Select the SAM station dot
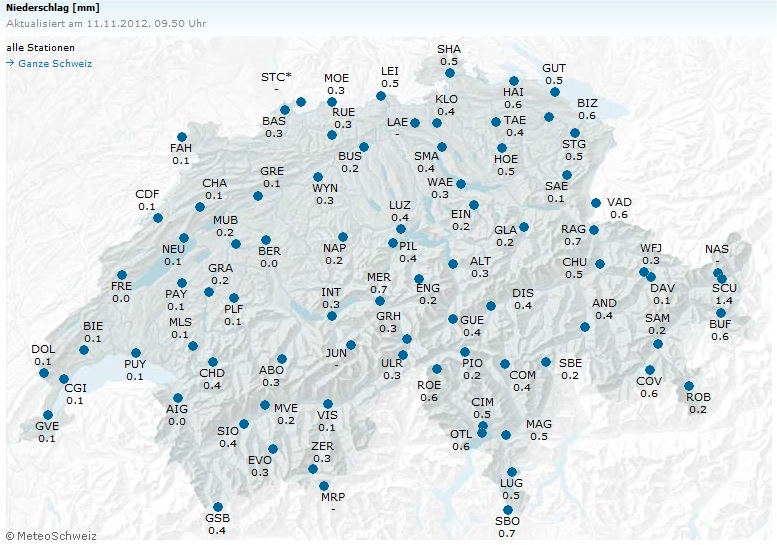Viewport: 777px width, 545px height. (658, 344)
